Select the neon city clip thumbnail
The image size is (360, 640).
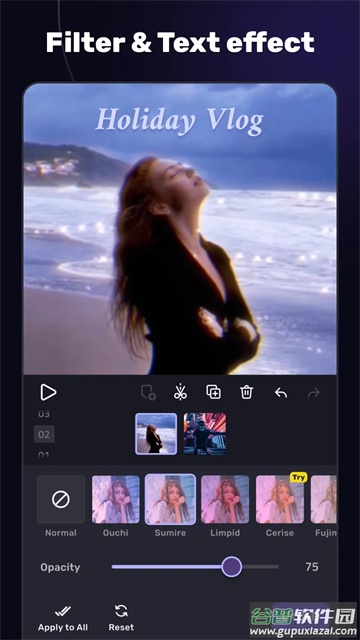[204, 433]
